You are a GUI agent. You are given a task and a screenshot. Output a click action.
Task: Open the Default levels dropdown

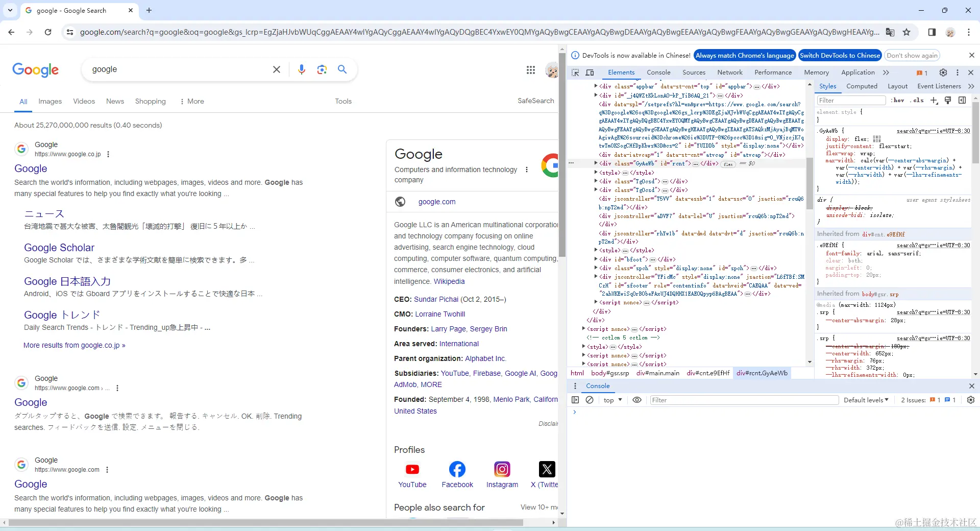point(866,400)
